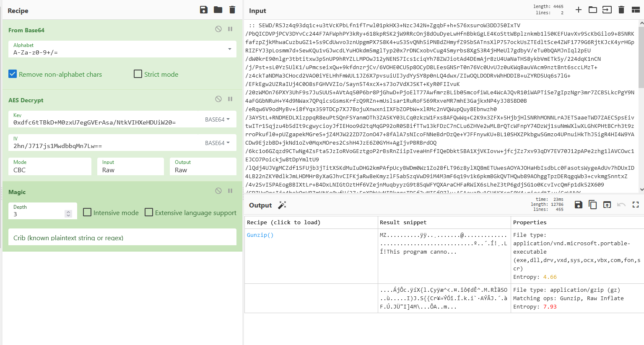Change Key format from BASE64

point(217,119)
